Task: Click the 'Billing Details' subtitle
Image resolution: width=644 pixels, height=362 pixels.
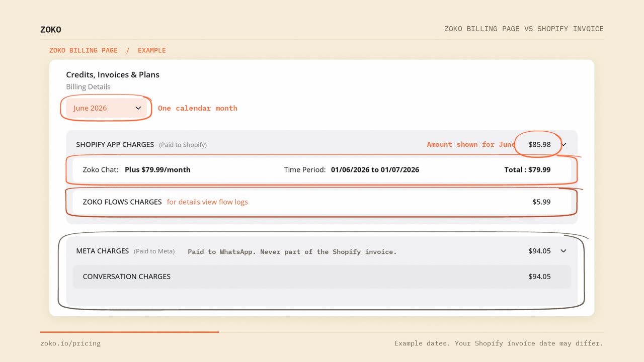Action: (x=88, y=87)
